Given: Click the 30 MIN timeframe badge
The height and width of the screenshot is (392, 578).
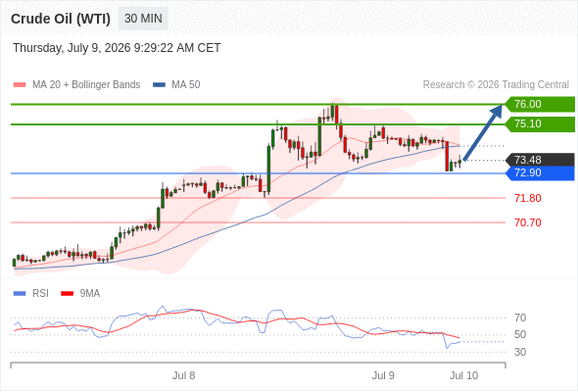Looking at the screenshot, I should [143, 19].
